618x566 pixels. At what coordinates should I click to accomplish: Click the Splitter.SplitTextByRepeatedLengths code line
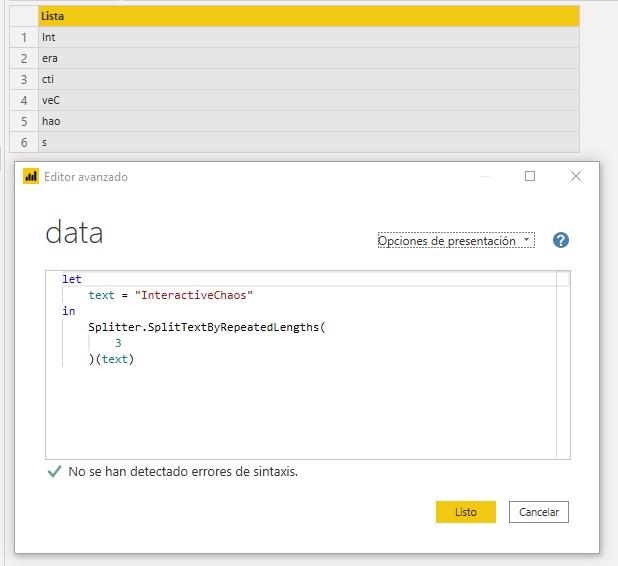(207, 327)
